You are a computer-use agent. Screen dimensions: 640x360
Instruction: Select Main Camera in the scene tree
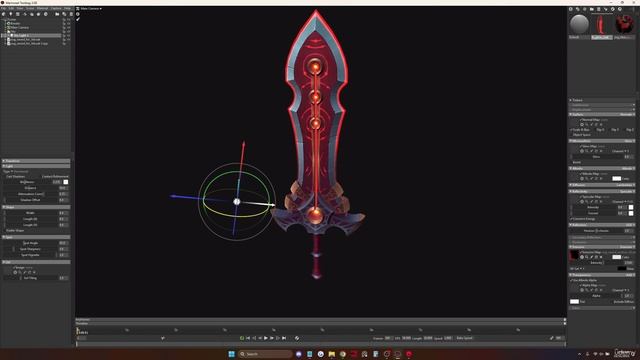[x=19, y=27]
